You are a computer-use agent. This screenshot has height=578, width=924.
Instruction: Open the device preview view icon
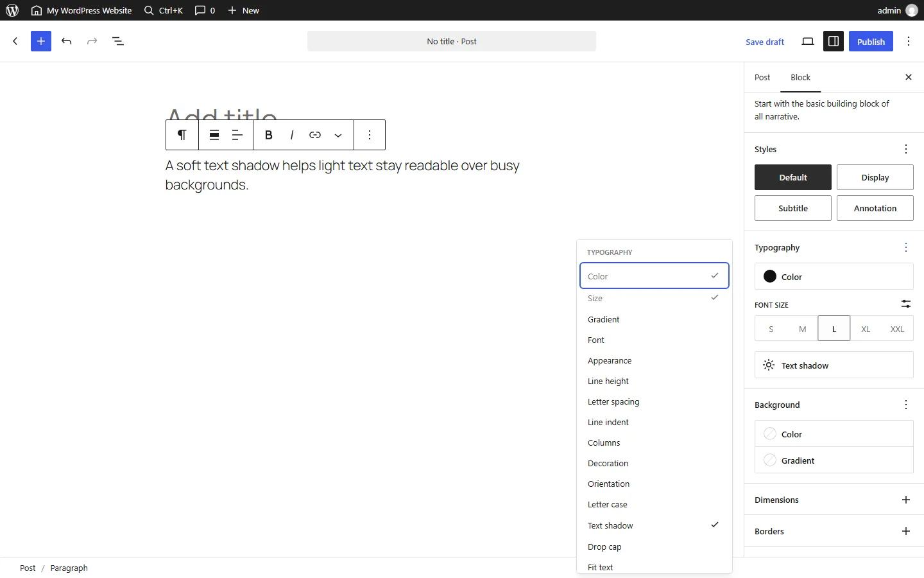(808, 41)
